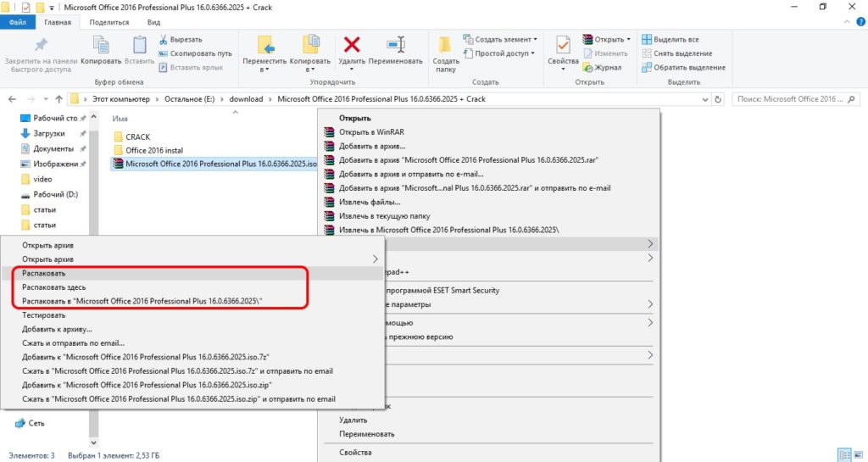Select the Microsoft Office 2016 .iso file

(214, 164)
